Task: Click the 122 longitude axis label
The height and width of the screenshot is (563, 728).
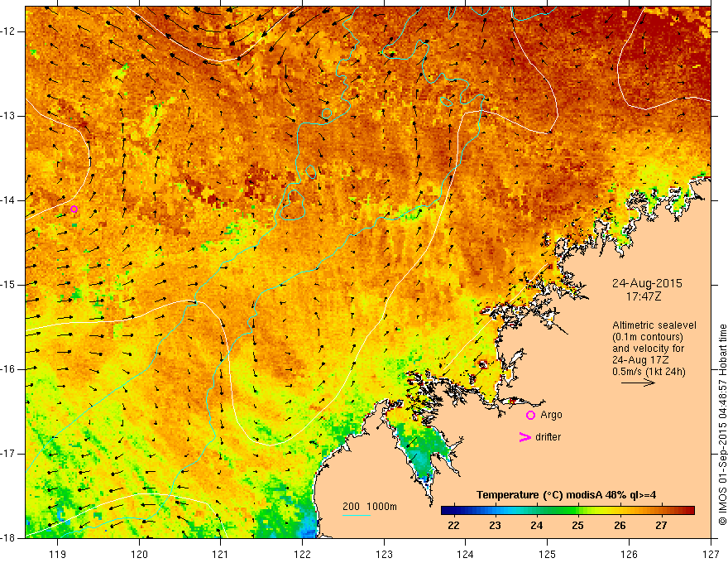Action: pyautogui.click(x=302, y=554)
